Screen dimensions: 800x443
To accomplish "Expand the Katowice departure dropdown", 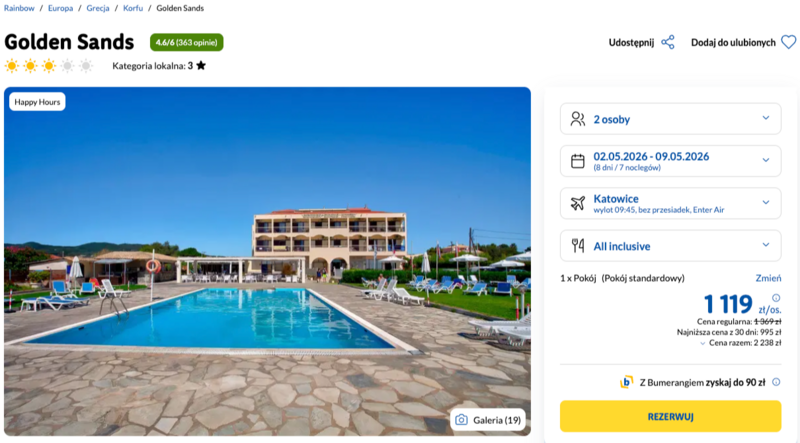I will pos(766,203).
